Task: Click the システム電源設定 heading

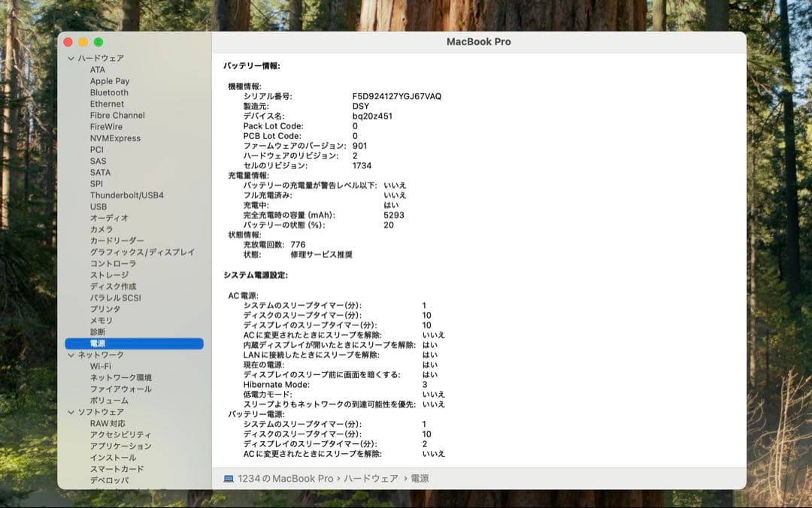Action: pos(256,275)
